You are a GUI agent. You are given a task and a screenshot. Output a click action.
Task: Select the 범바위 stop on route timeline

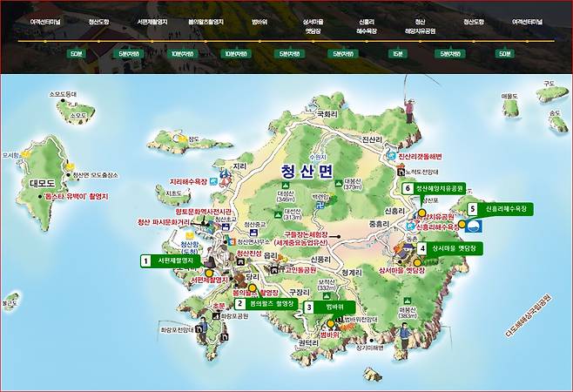click(x=259, y=20)
